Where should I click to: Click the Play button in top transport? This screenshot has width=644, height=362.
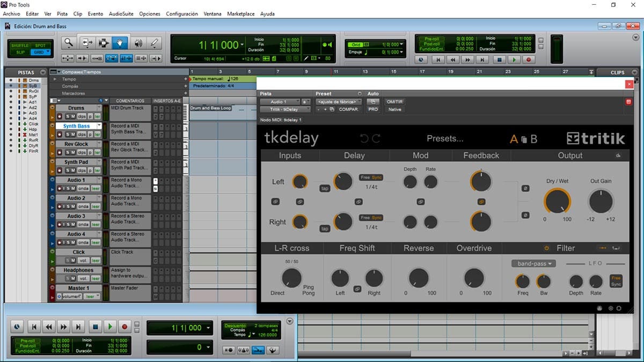[x=514, y=60]
